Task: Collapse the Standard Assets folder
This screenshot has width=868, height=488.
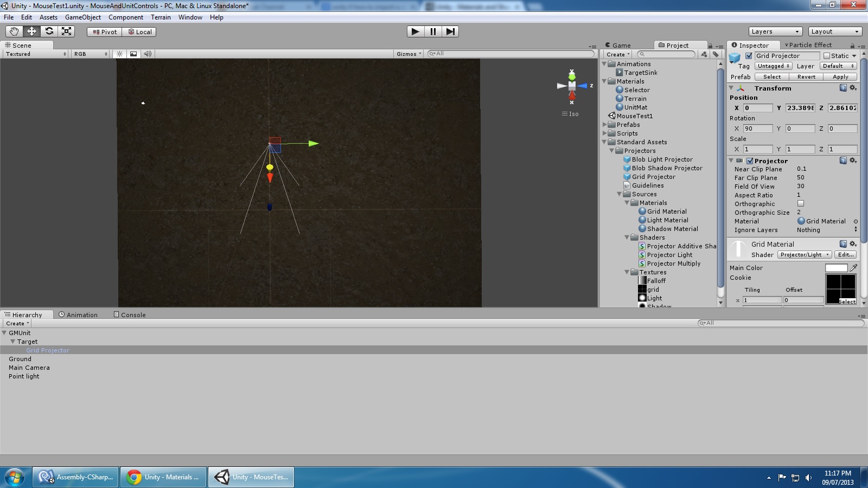Action: [605, 142]
